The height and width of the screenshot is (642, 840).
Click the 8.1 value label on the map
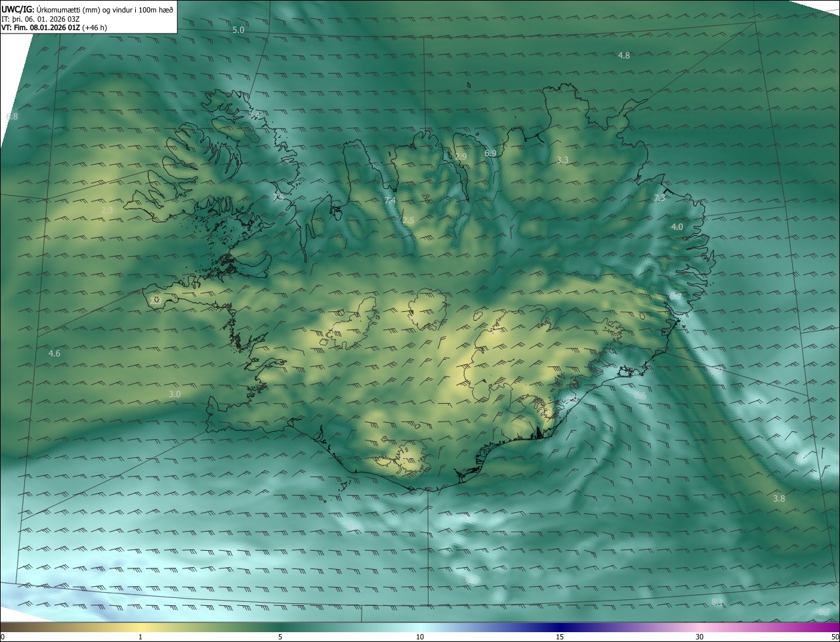[x=717, y=603]
